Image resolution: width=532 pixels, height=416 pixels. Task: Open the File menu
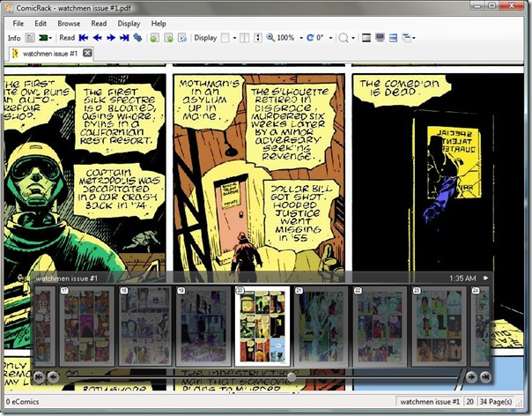tap(18, 24)
